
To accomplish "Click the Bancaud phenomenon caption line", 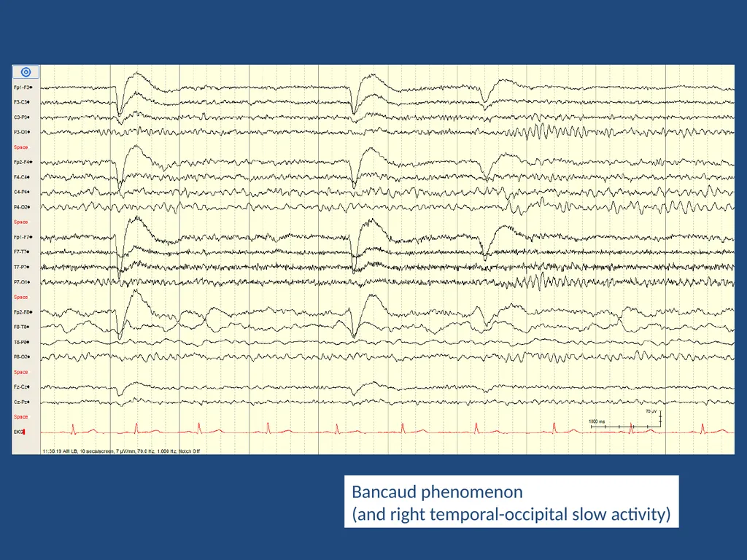I will [x=437, y=491].
